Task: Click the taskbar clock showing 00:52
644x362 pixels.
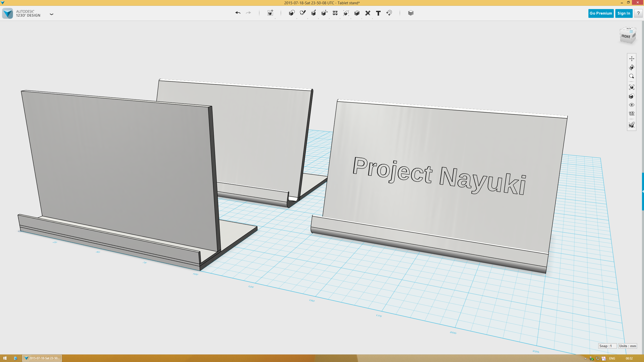Action: [x=629, y=358]
